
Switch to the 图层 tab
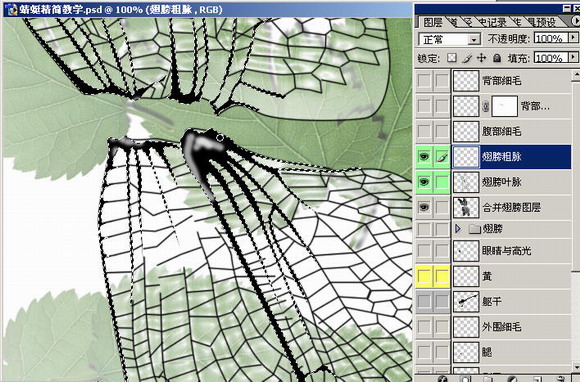point(433,22)
